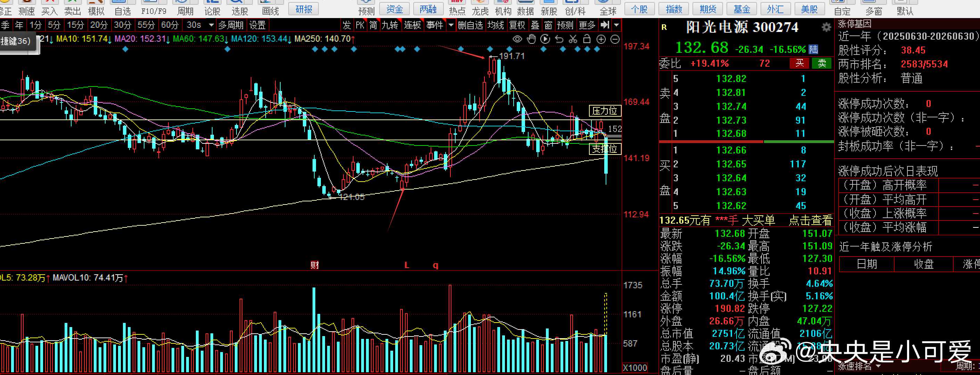Select the hand pan tool icon

pyautogui.click(x=531, y=39)
